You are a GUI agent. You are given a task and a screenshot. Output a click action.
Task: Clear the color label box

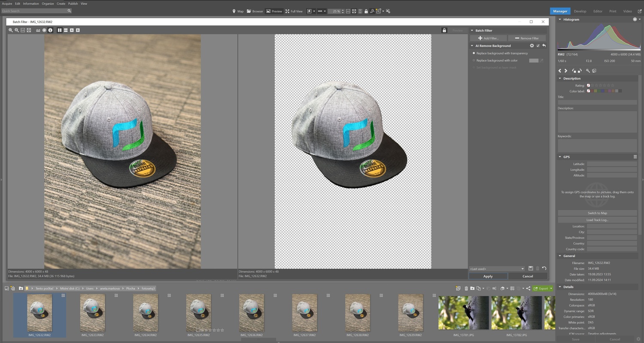pyautogui.click(x=589, y=91)
